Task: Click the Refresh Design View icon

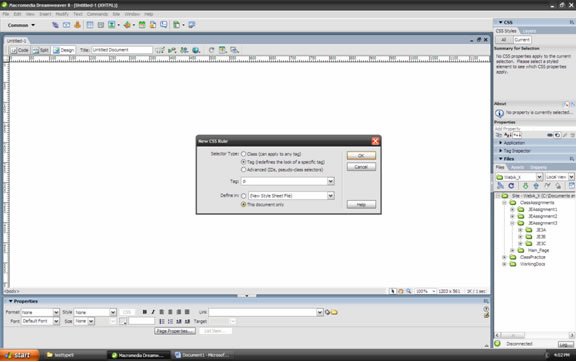Action: [x=211, y=50]
